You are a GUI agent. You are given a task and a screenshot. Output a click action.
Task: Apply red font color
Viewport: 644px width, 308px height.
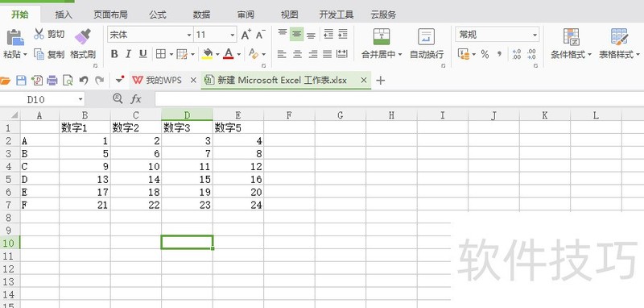pos(229,54)
